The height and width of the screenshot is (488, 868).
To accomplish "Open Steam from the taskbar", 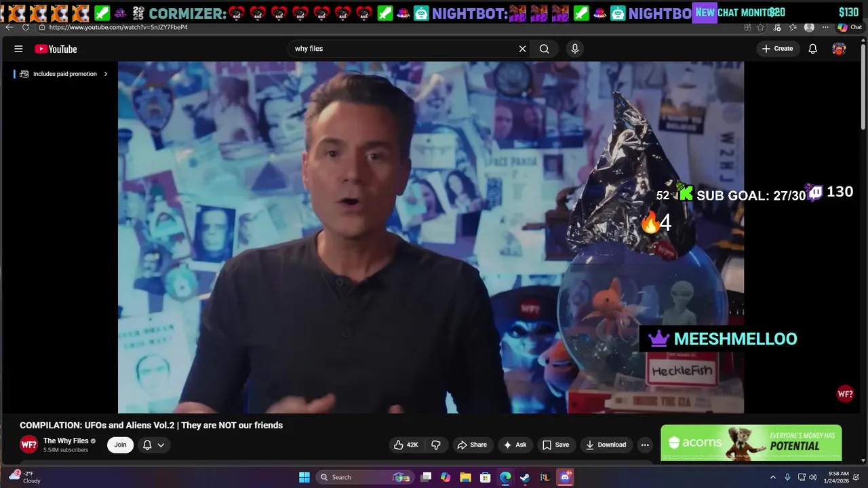I will click(525, 477).
